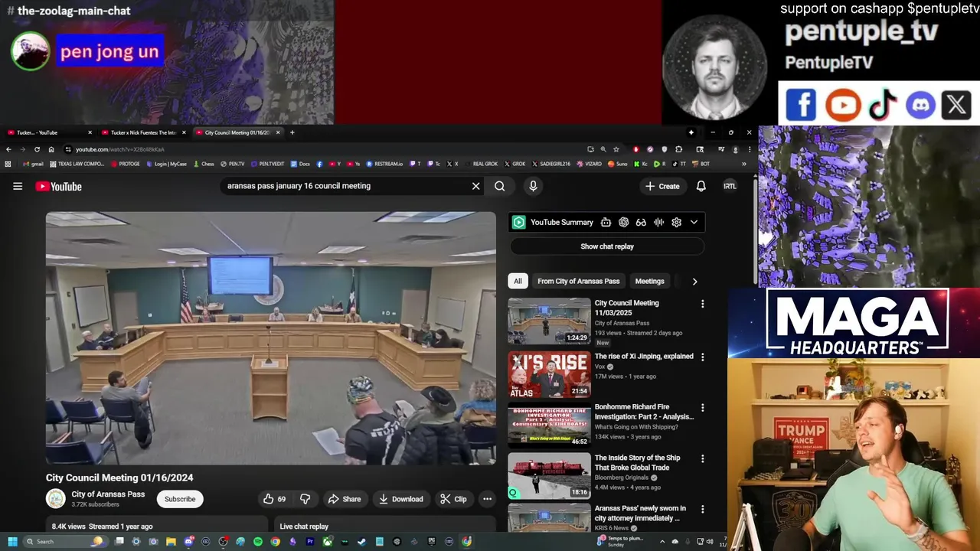Image resolution: width=980 pixels, height=551 pixels.
Task: Click the Download button
Action: click(400, 499)
